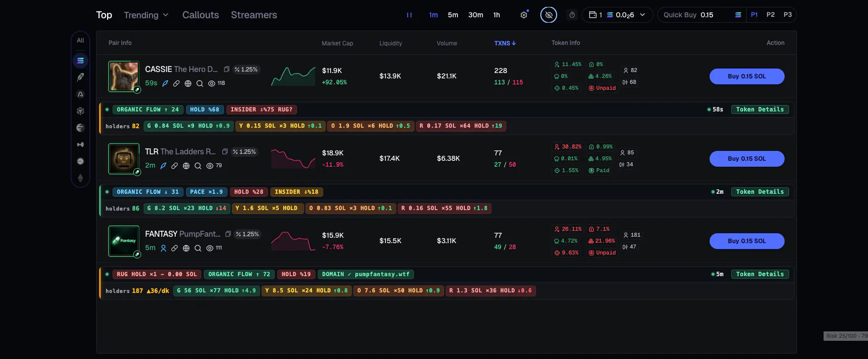Open CASSIE's link pill icon

coord(176,83)
